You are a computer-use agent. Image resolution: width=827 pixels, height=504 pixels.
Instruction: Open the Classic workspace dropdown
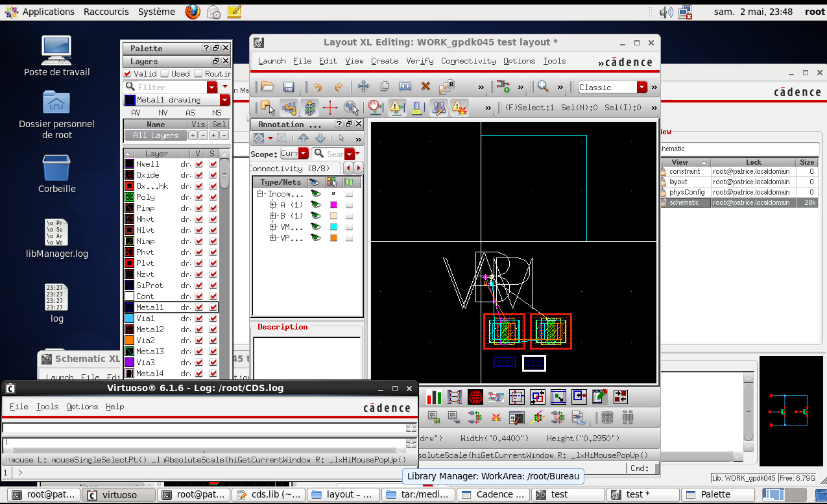641,88
